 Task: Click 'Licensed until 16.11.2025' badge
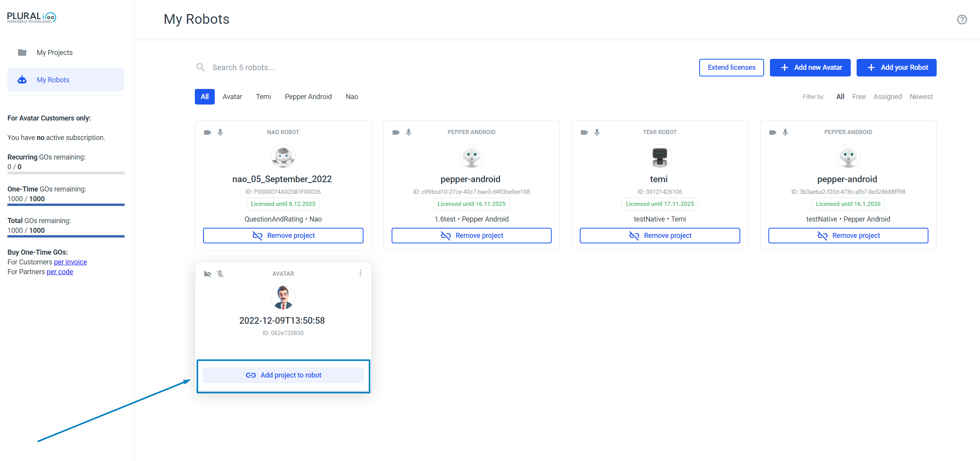tap(472, 204)
